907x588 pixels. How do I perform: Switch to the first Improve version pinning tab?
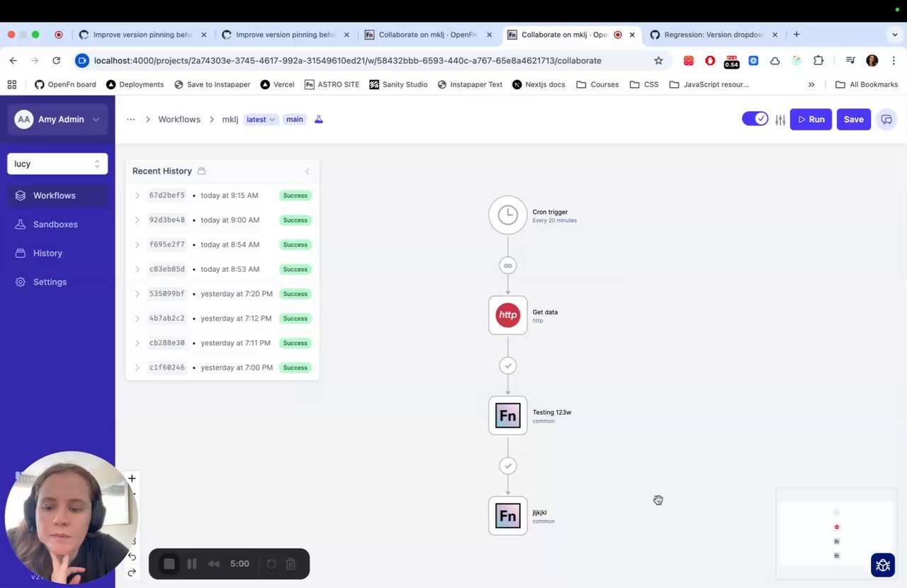(x=142, y=34)
